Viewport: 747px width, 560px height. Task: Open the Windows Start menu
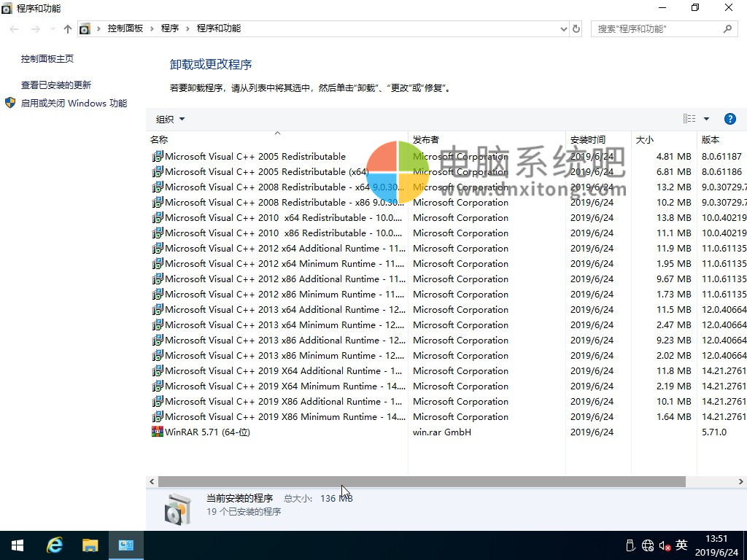[x=18, y=545]
